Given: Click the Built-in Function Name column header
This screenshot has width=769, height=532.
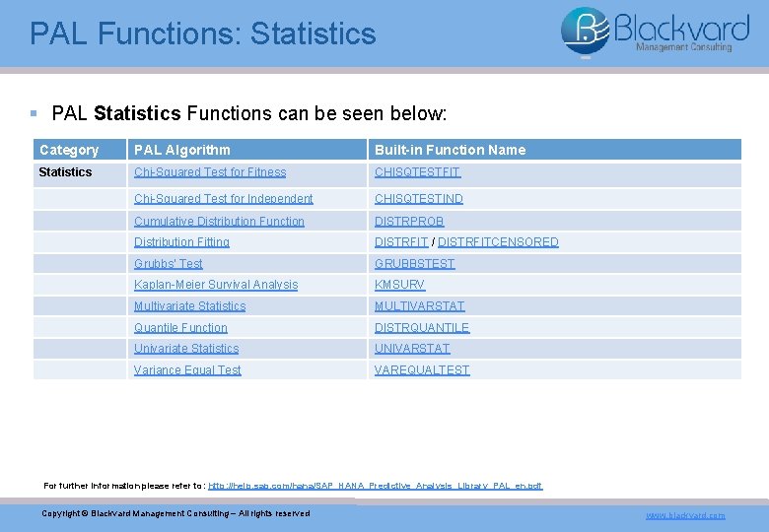Looking at the screenshot, I should tap(555, 150).
